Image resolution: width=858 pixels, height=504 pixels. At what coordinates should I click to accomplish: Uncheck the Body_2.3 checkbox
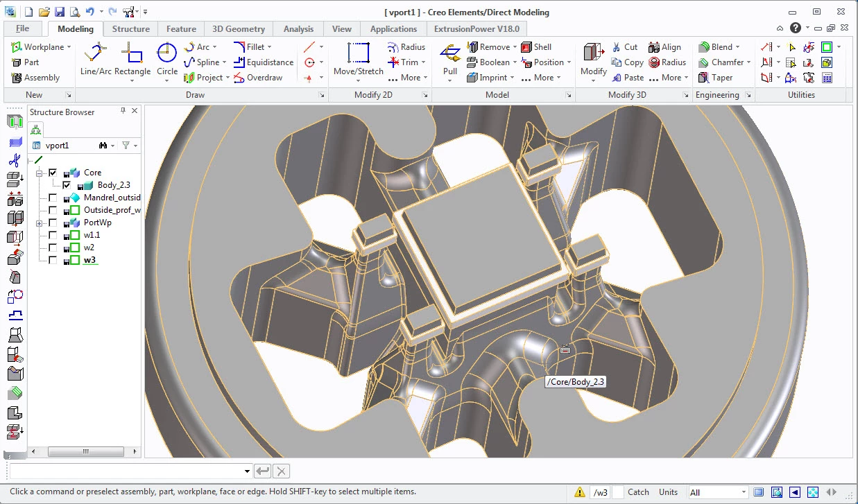tap(67, 185)
